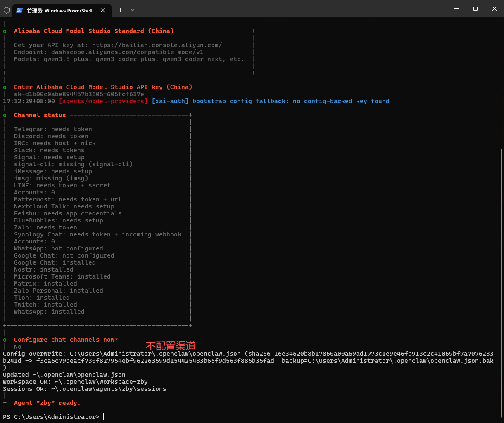Click the Sessions OK: agents\zby\sessions line
This screenshot has width=504, height=423.
[x=85, y=389]
